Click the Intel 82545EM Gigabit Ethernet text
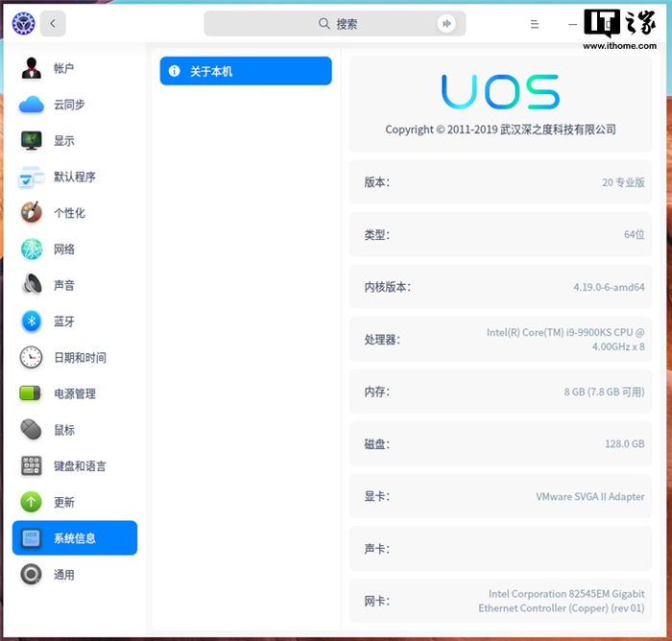672x641 pixels. 562,601
